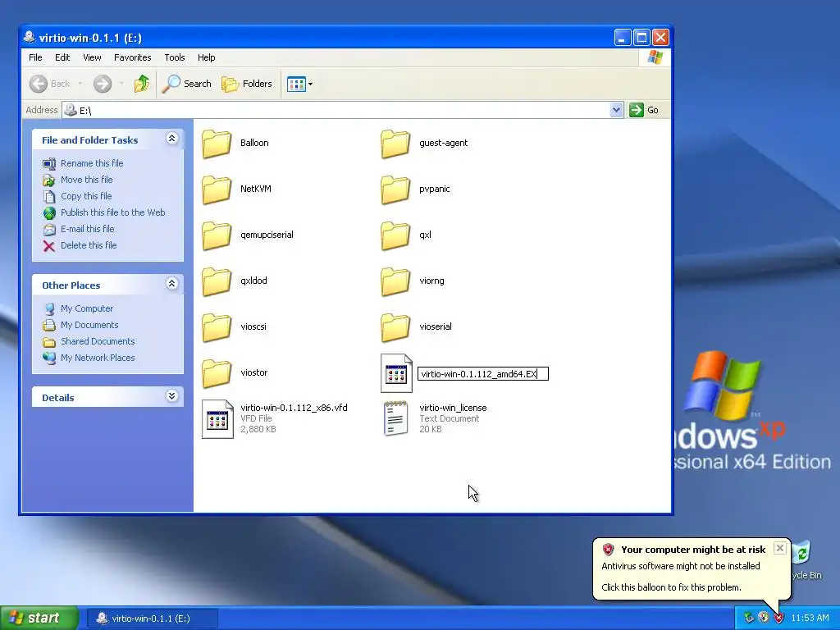Click Move this file link
This screenshot has height=630, width=840.
86,180
